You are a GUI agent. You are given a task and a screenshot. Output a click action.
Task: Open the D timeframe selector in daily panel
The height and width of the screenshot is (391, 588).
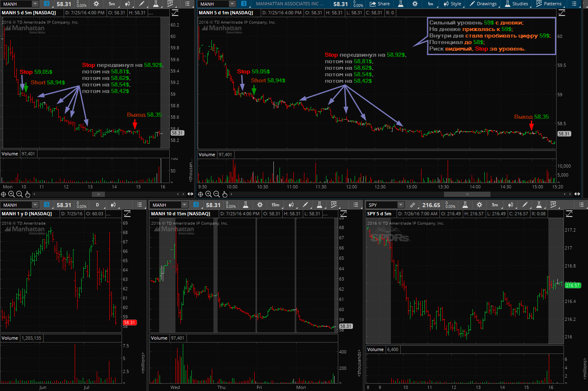click(98, 205)
